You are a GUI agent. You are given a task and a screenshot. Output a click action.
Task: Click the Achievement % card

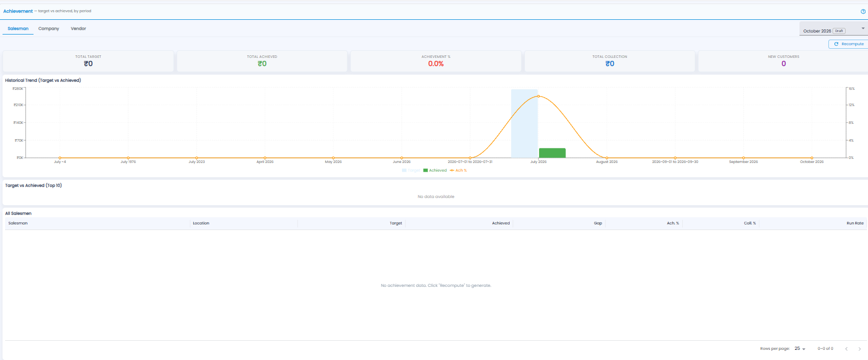coord(436,61)
